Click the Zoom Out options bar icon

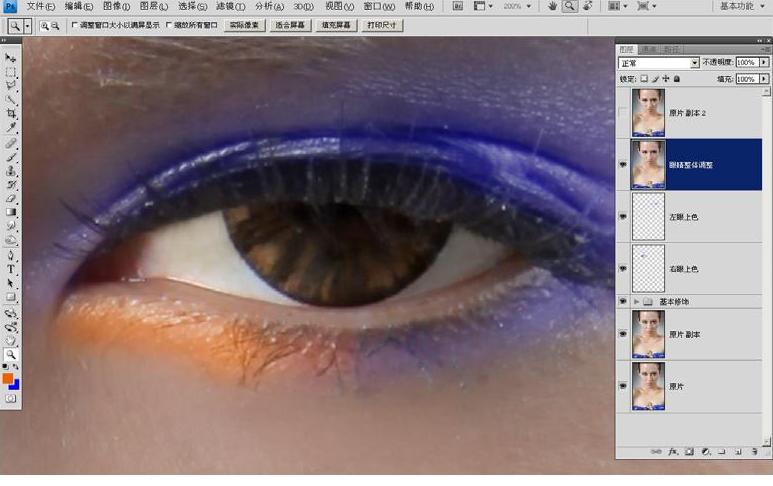coord(55,26)
